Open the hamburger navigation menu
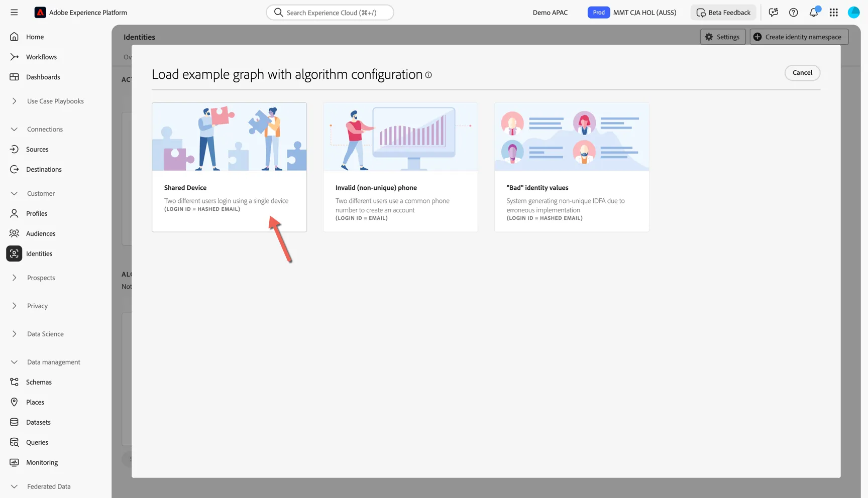Screen dimensions: 868x498 pos(14,13)
